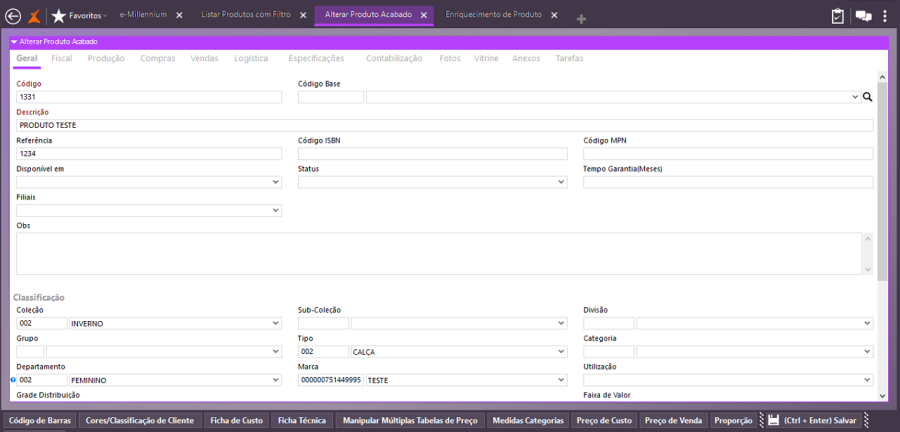
Task: Expand the Departamento FEMININO dropdown
Action: click(277, 380)
